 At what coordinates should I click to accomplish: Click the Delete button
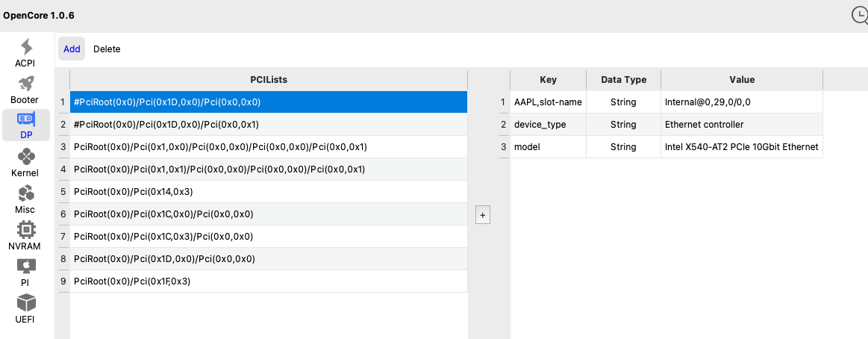pyautogui.click(x=107, y=49)
